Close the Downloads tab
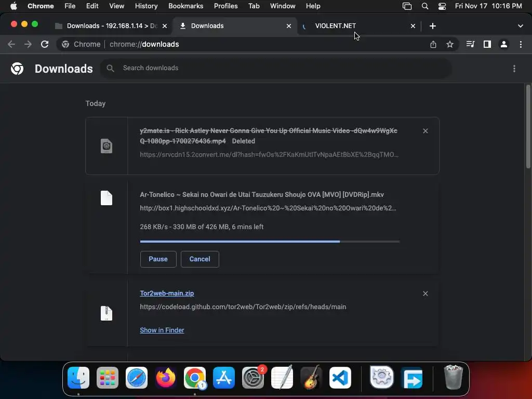Screen dimensions: 532x399 (289, 26)
